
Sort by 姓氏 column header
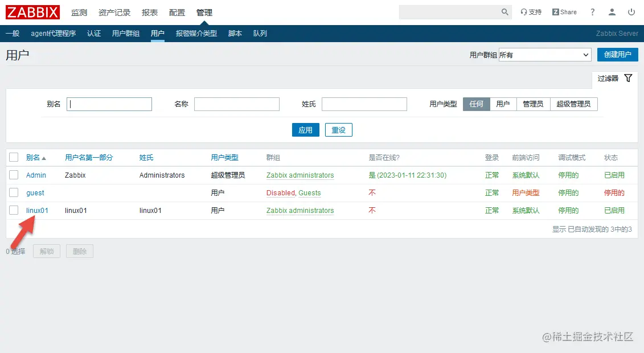click(146, 158)
